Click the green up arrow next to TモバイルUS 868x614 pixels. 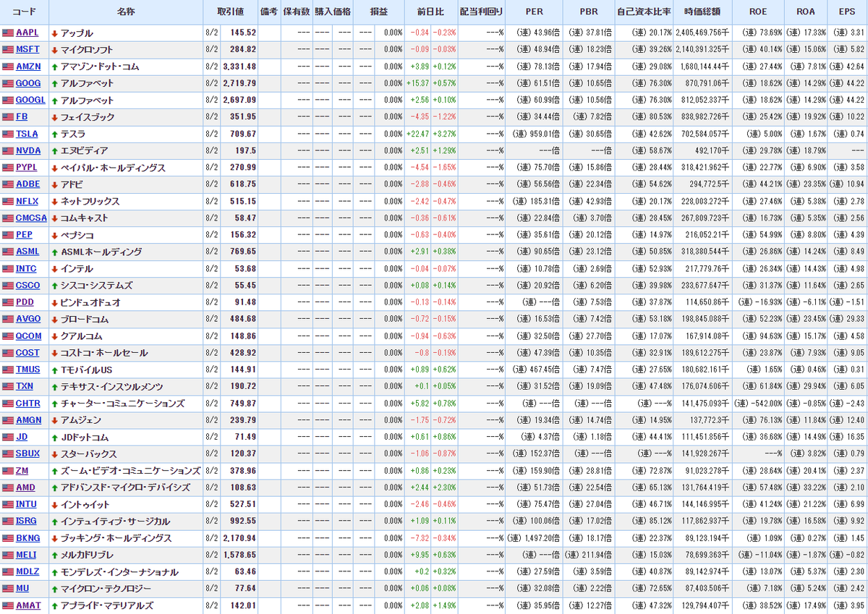54,370
